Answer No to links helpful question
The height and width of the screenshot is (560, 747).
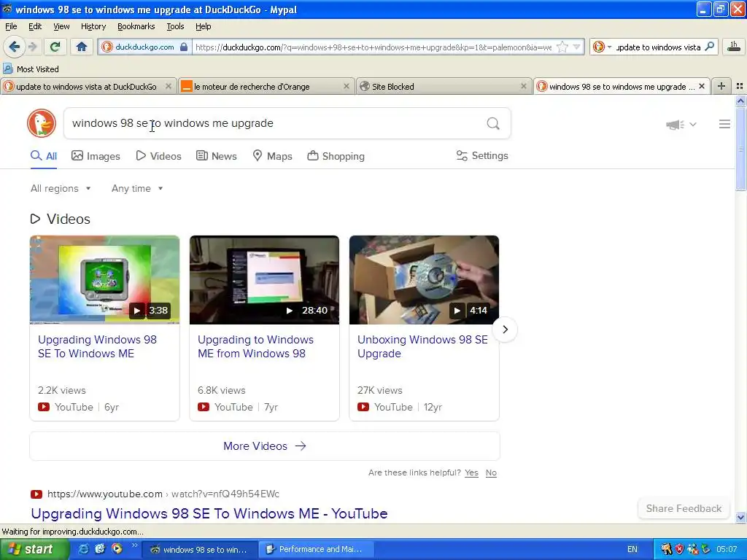pyautogui.click(x=491, y=472)
